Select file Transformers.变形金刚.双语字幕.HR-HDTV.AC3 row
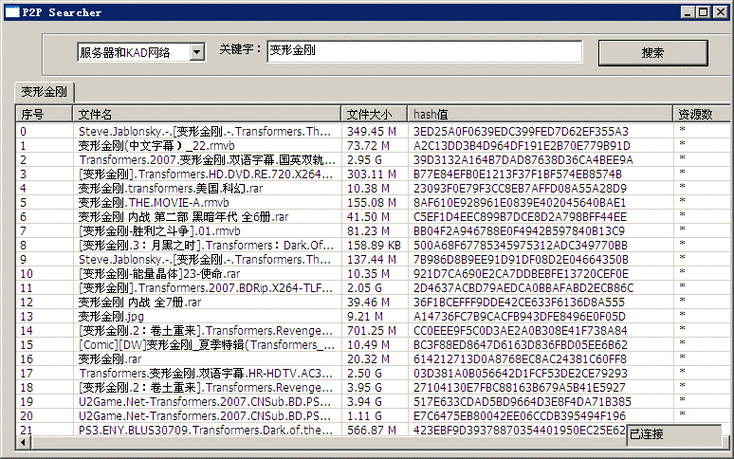Screen dimensions: 734x459 pos(206,373)
